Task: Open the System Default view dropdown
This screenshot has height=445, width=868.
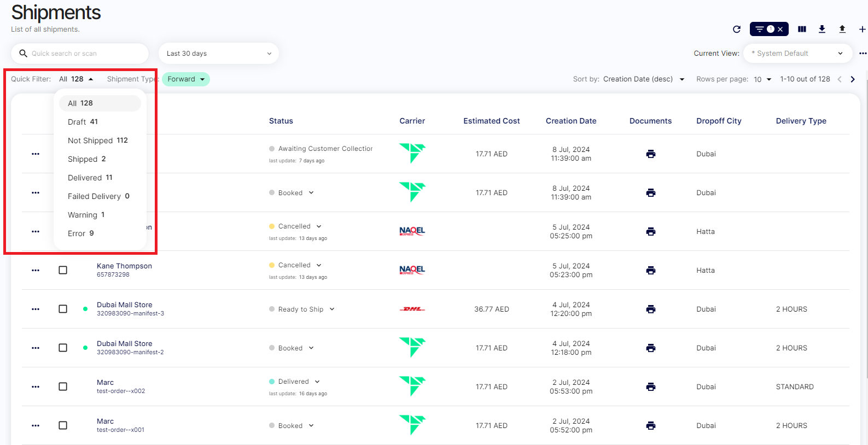Action: pos(797,54)
